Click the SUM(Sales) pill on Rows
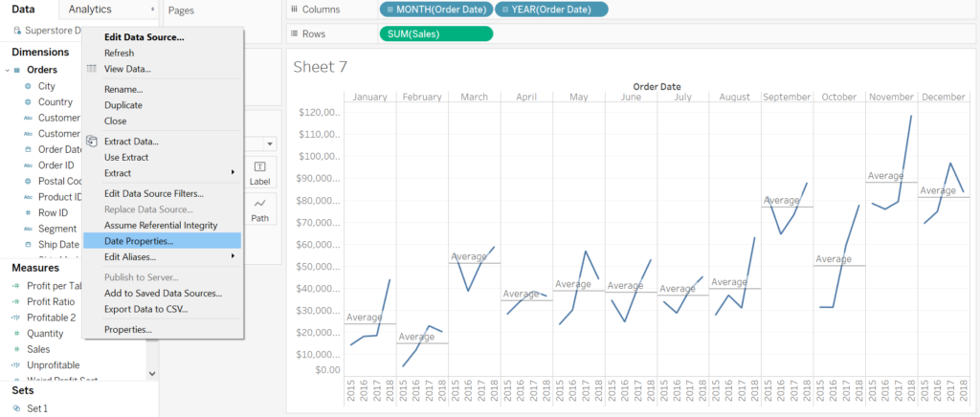This screenshot has height=417, width=980. (435, 34)
